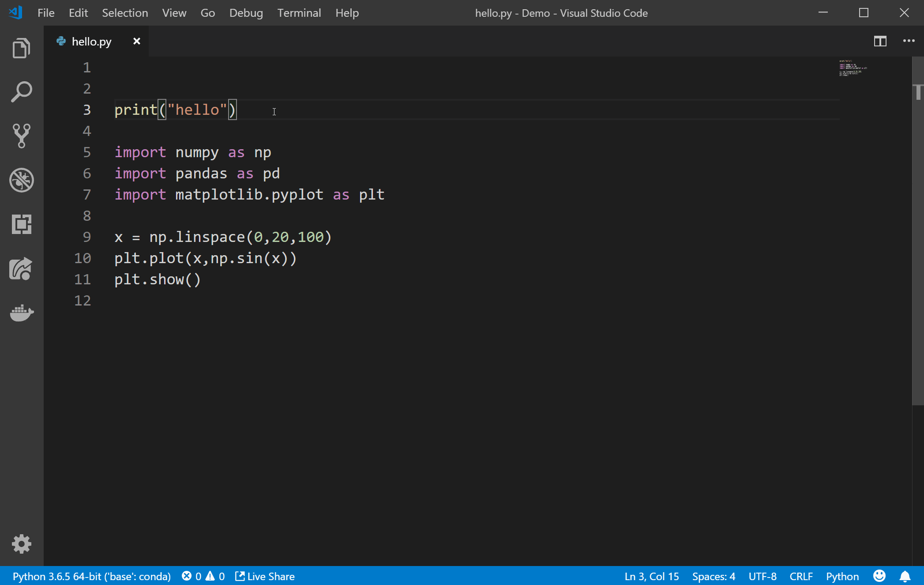Viewport: 924px width, 585px height.
Task: Open notifications via the bell icon
Action: pos(905,576)
